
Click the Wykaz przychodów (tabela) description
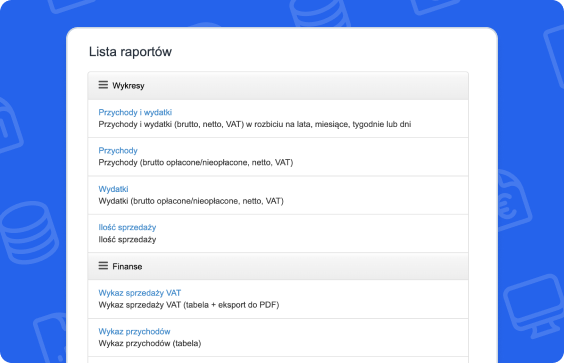(150, 344)
